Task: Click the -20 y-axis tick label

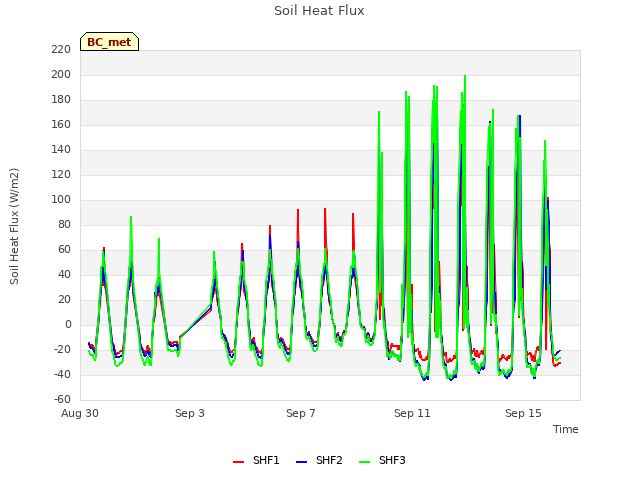Action: point(62,349)
